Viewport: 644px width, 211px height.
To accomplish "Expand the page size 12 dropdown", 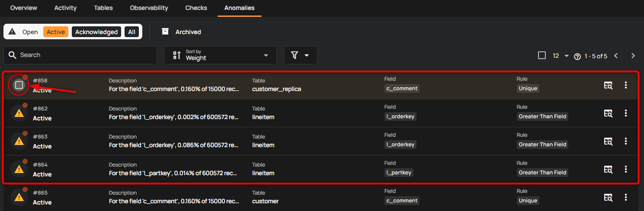I will (x=561, y=56).
